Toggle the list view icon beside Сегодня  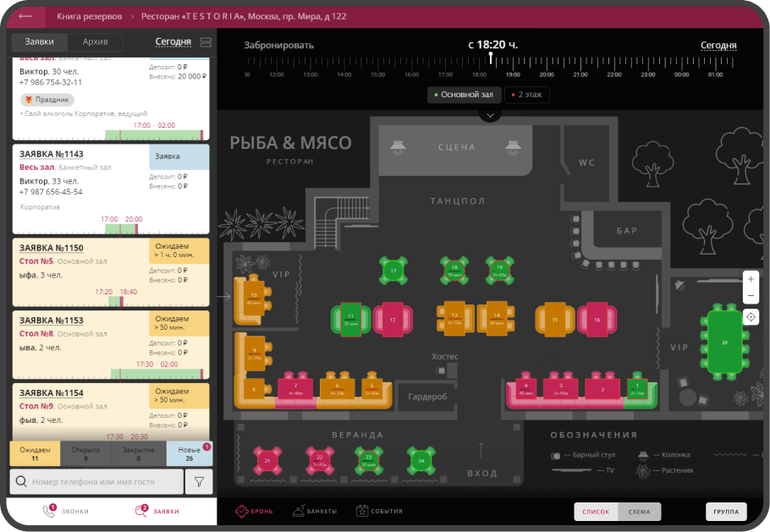click(x=206, y=42)
